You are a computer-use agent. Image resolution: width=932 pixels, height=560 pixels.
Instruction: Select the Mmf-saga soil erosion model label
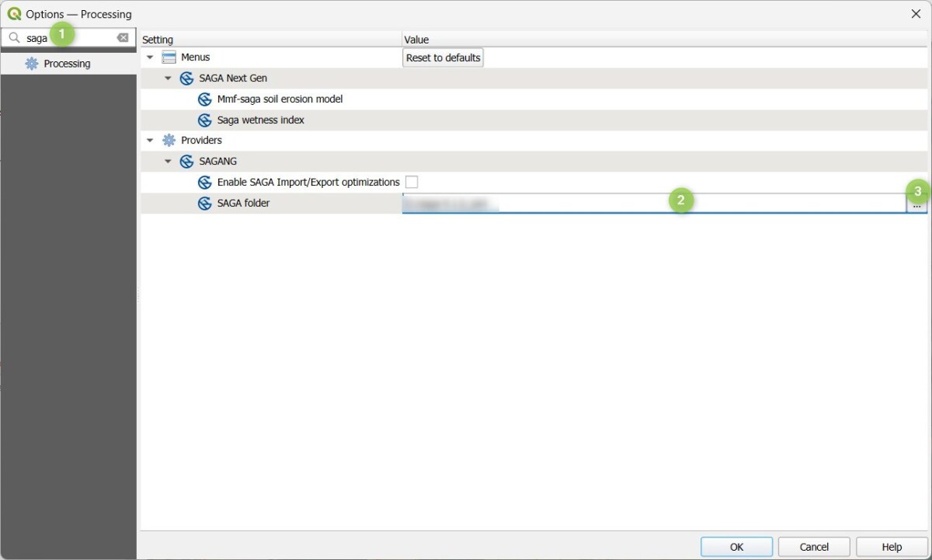coord(280,99)
